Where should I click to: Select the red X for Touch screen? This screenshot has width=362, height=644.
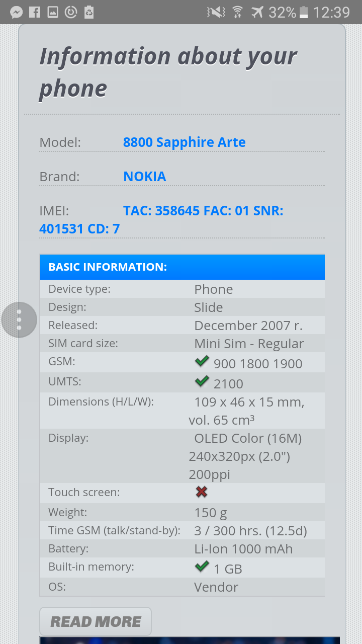point(201,492)
